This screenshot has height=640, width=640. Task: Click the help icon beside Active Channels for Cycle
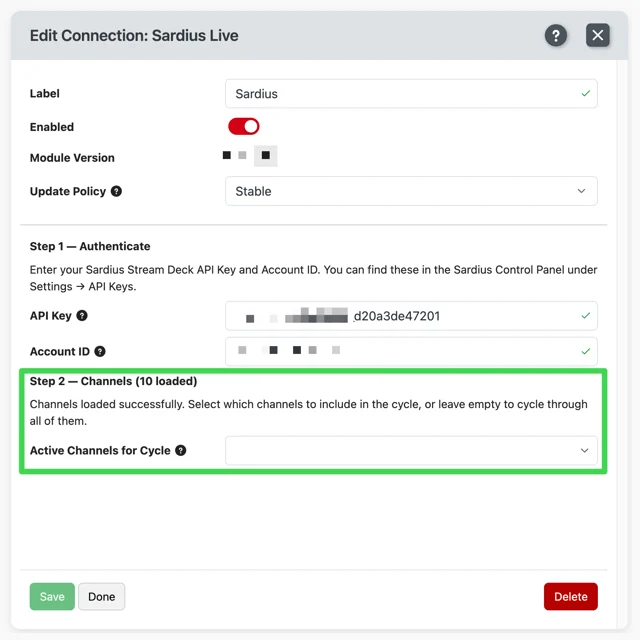181,450
